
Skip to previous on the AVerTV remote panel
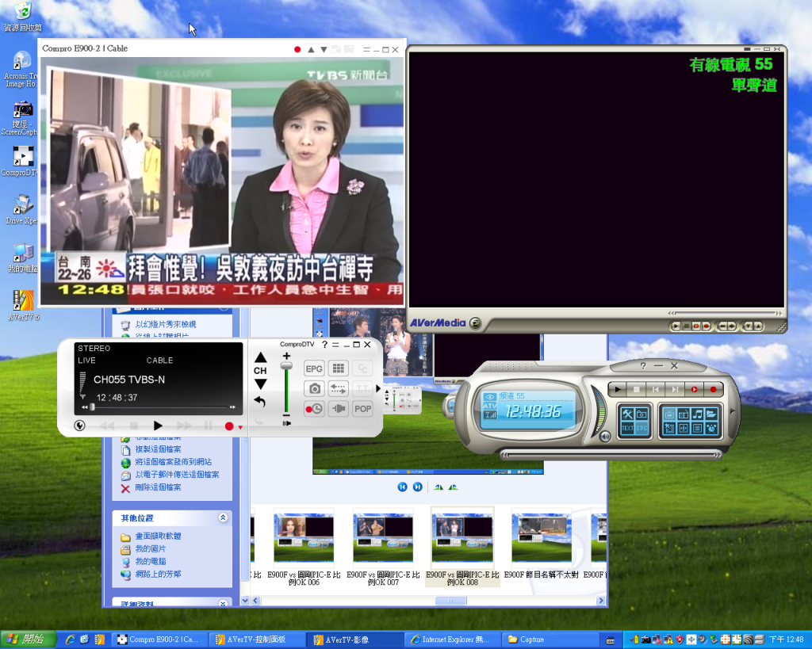click(656, 389)
